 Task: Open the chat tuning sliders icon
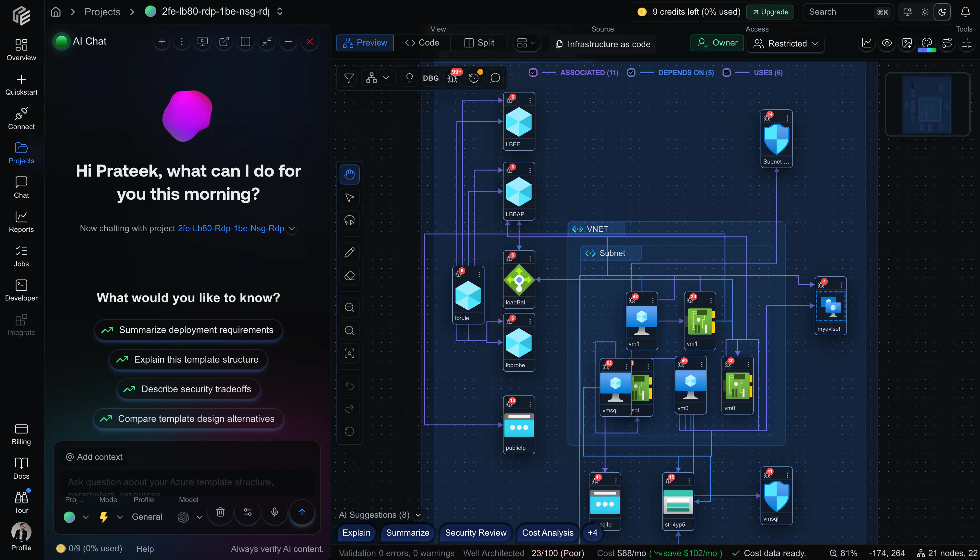click(x=248, y=512)
